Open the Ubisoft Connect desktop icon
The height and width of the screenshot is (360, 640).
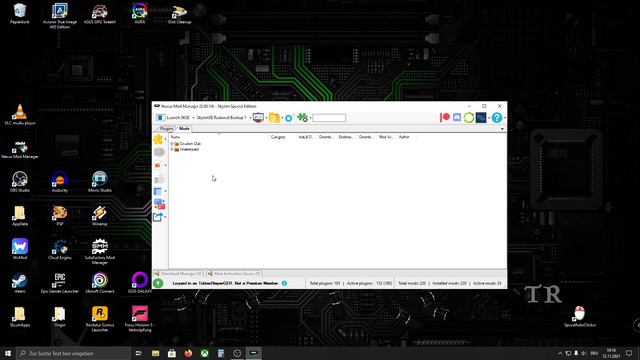pyautogui.click(x=100, y=283)
